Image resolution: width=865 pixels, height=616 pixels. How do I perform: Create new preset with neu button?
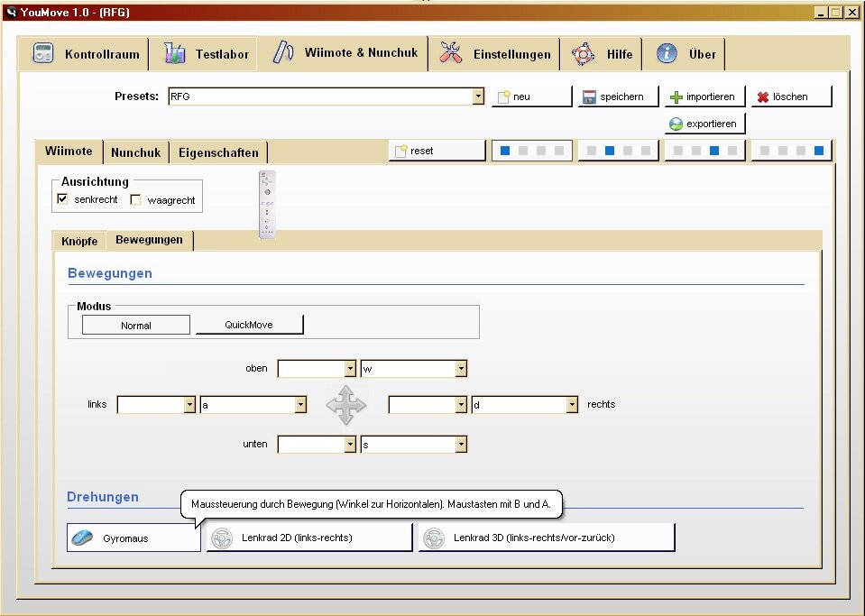[x=531, y=97]
